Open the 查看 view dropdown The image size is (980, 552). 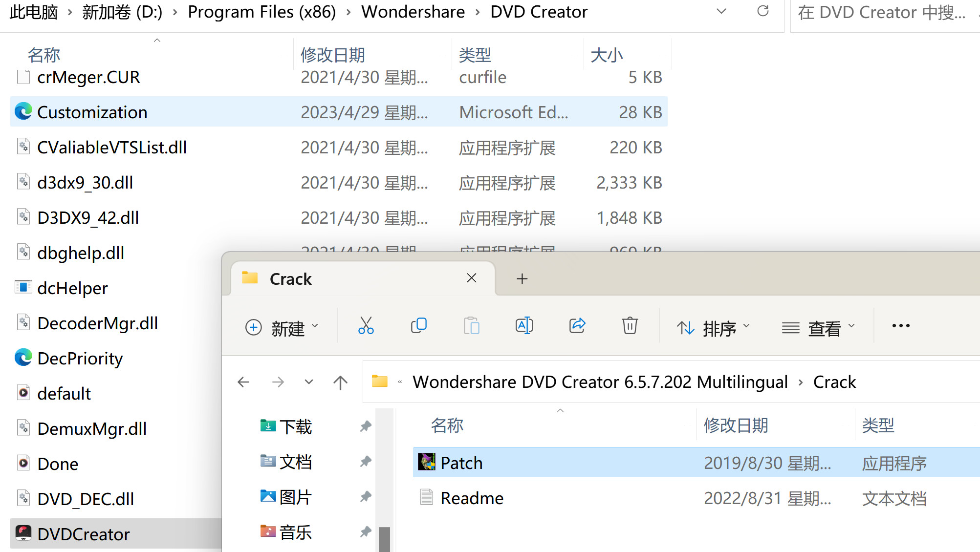[818, 327]
